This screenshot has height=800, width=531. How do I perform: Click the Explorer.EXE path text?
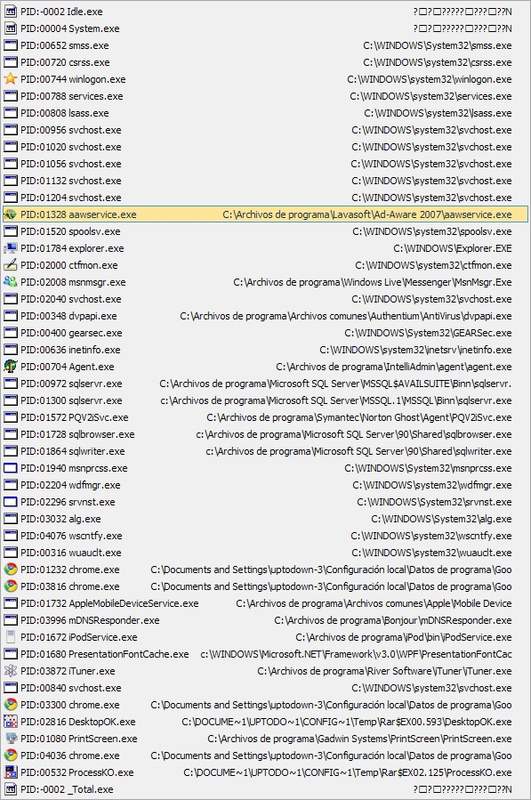[452, 248]
